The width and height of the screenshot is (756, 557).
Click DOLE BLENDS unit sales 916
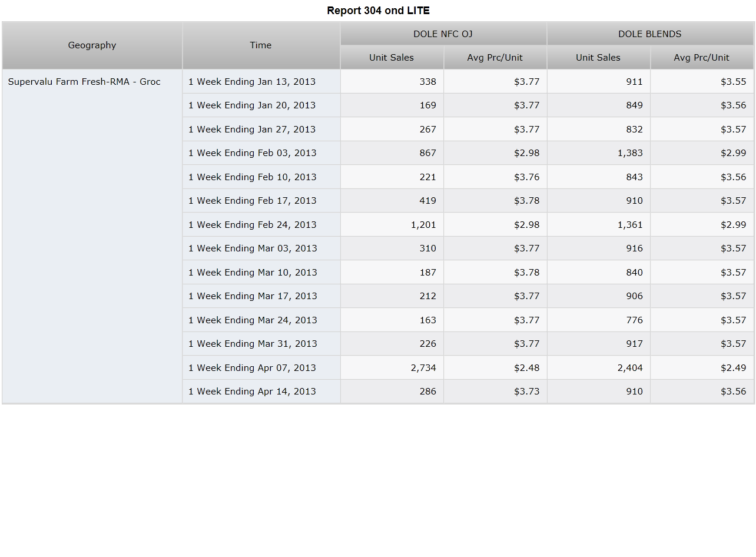(x=599, y=248)
